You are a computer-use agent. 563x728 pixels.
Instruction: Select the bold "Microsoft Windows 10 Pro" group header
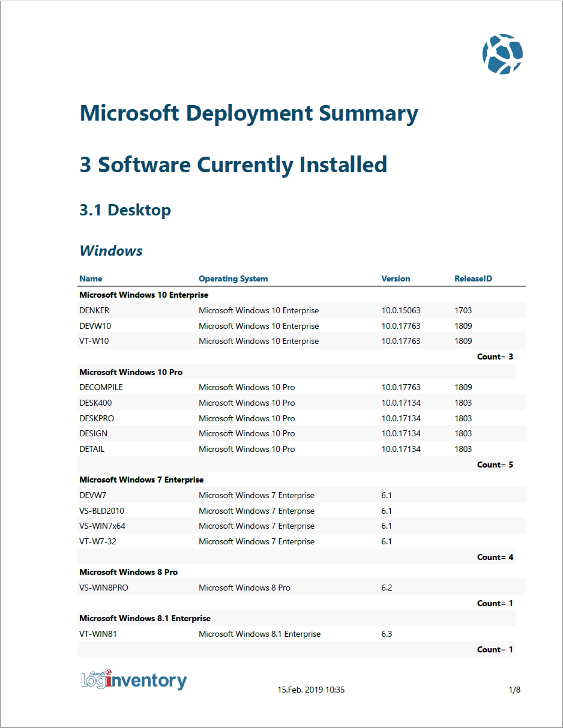pos(131,372)
